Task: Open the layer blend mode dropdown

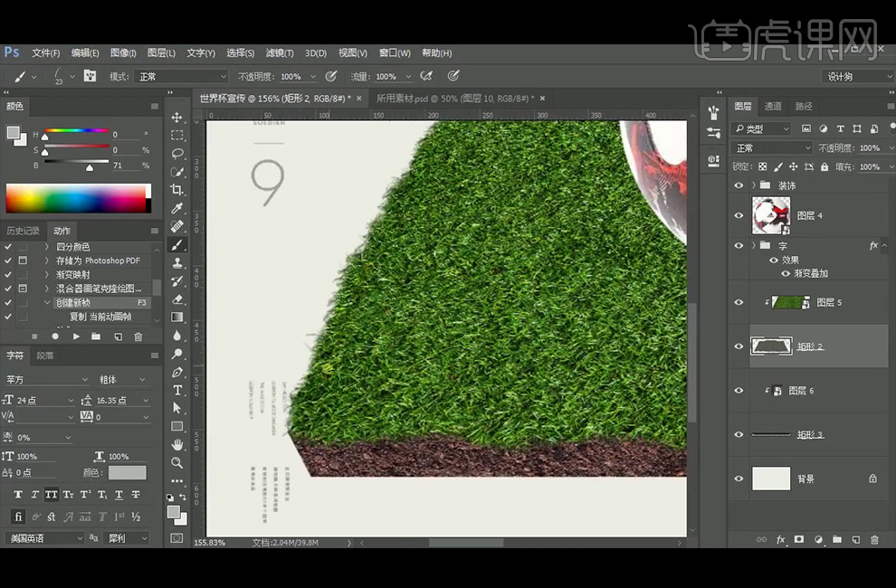Action: (x=772, y=148)
